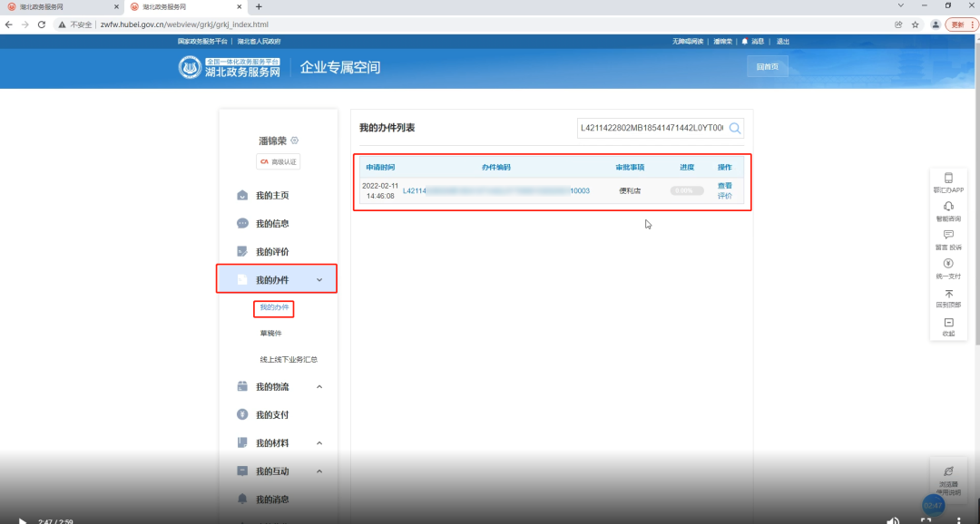Viewport: 980px width, 524px height.
Task: Click the browser share icon
Action: pyautogui.click(x=898, y=25)
